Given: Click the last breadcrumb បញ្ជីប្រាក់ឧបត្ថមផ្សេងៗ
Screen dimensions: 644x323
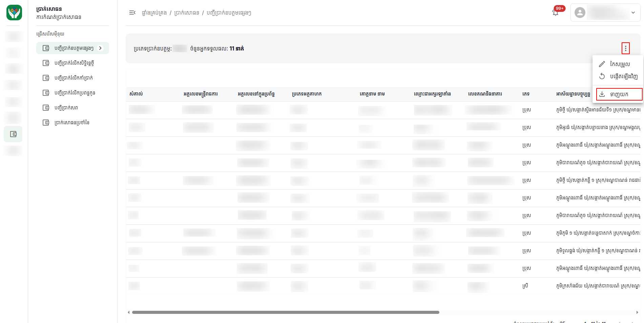Looking at the screenshot, I should tap(229, 13).
